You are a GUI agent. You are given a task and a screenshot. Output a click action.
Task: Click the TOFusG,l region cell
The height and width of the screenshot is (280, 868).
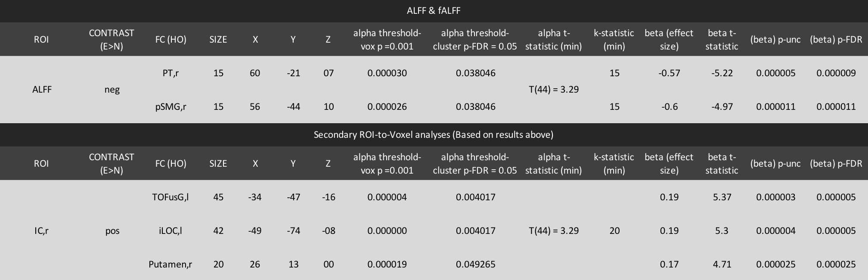coord(170,197)
